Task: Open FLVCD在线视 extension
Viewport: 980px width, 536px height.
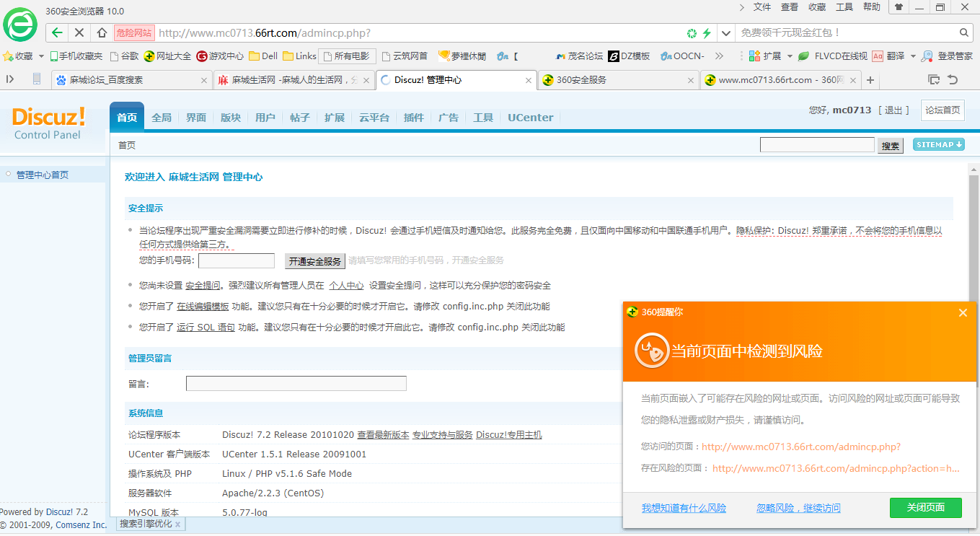Action: tap(833, 56)
